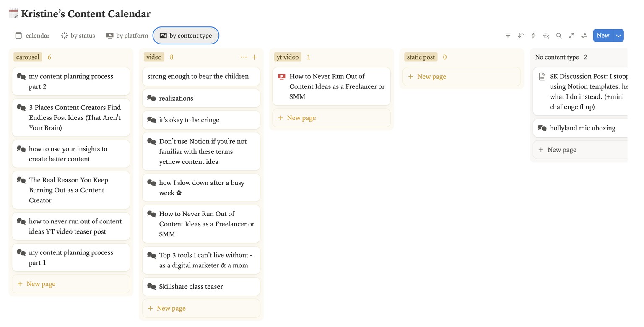Image resolution: width=644 pixels, height=327 pixels.
Task: Click the carousel group tag
Action: (28, 57)
